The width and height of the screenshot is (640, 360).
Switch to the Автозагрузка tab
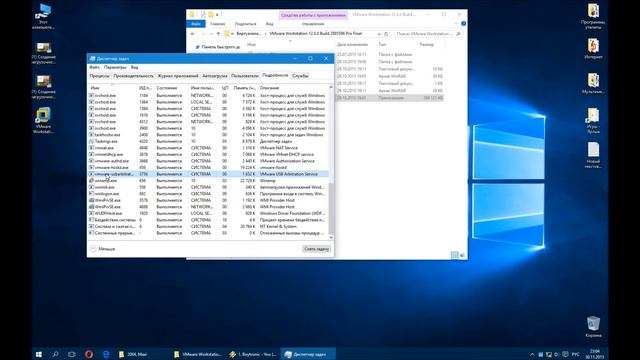tap(215, 76)
